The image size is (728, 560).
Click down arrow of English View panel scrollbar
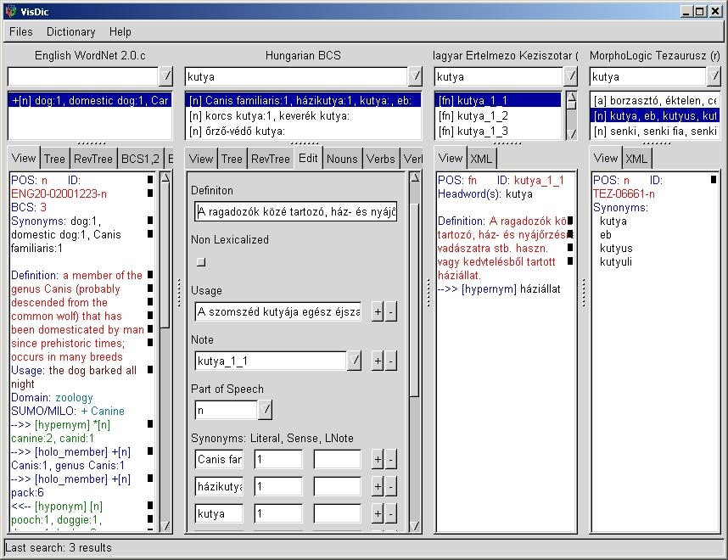tap(165, 526)
